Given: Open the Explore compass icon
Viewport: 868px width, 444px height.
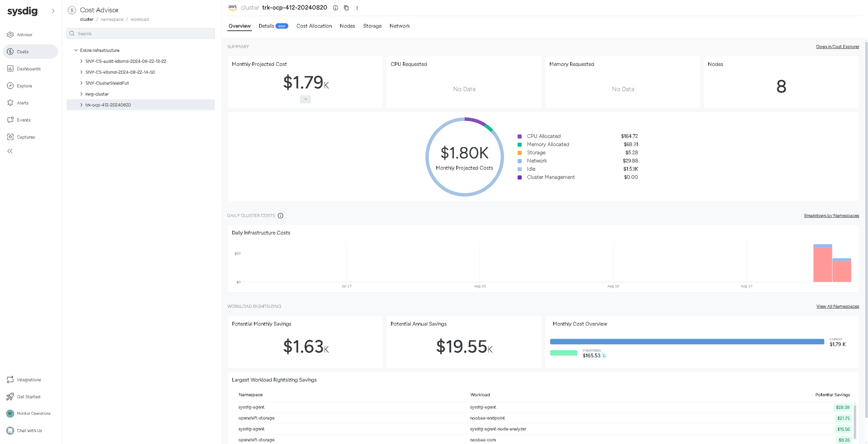Looking at the screenshot, I should 10,86.
